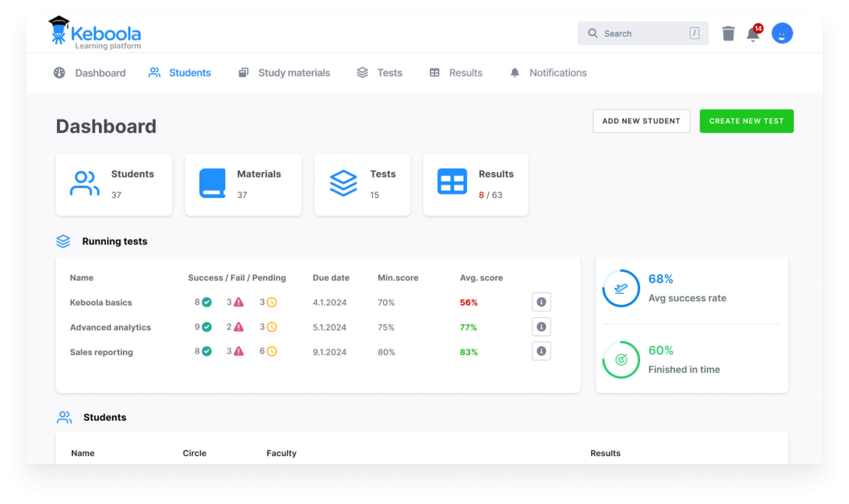
Task: Open info for Advanced analytics test
Action: (x=541, y=327)
